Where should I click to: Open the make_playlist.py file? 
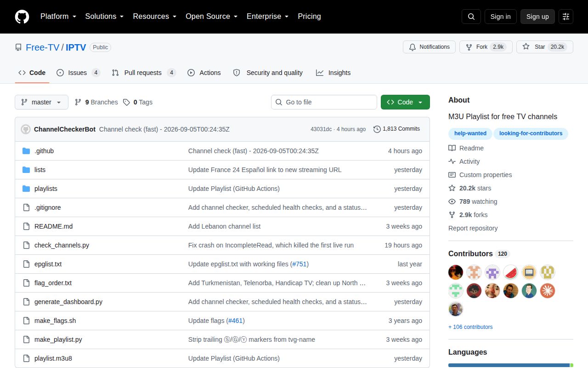coord(58,339)
